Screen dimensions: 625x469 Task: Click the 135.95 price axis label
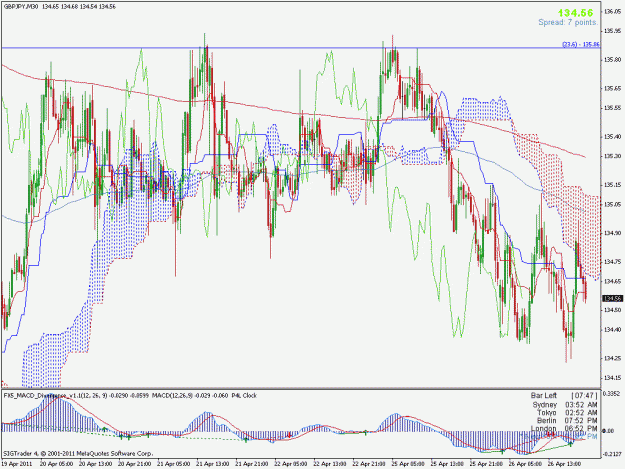[x=613, y=31]
